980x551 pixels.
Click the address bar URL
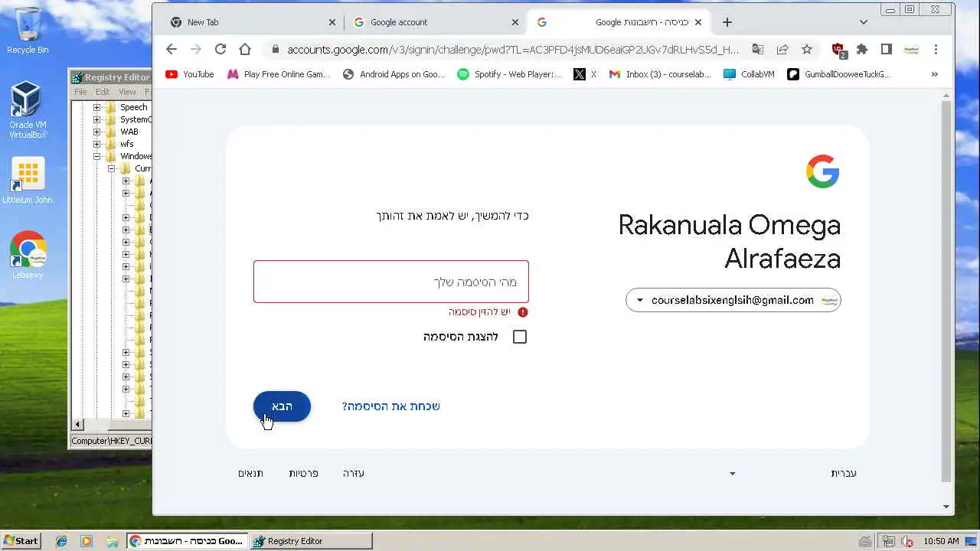pyautogui.click(x=513, y=49)
